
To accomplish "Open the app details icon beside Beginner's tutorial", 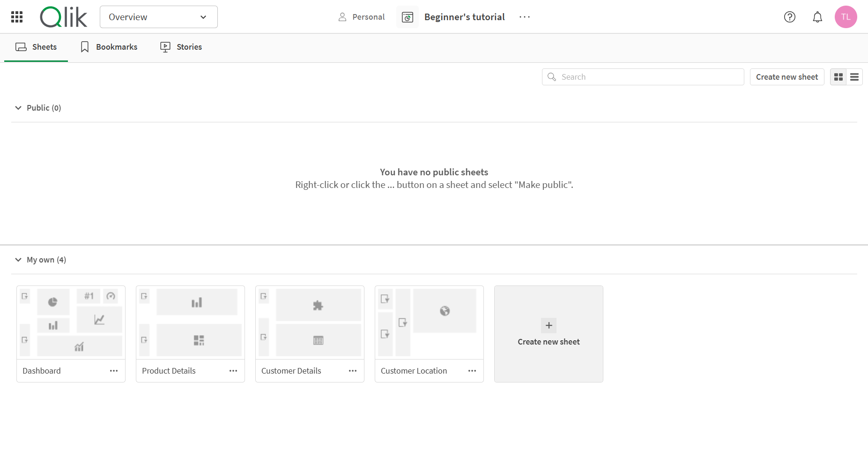I will click(x=408, y=17).
